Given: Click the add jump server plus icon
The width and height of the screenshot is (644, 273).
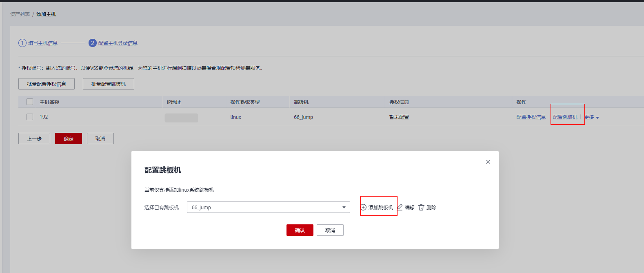Looking at the screenshot, I should click(x=363, y=207).
